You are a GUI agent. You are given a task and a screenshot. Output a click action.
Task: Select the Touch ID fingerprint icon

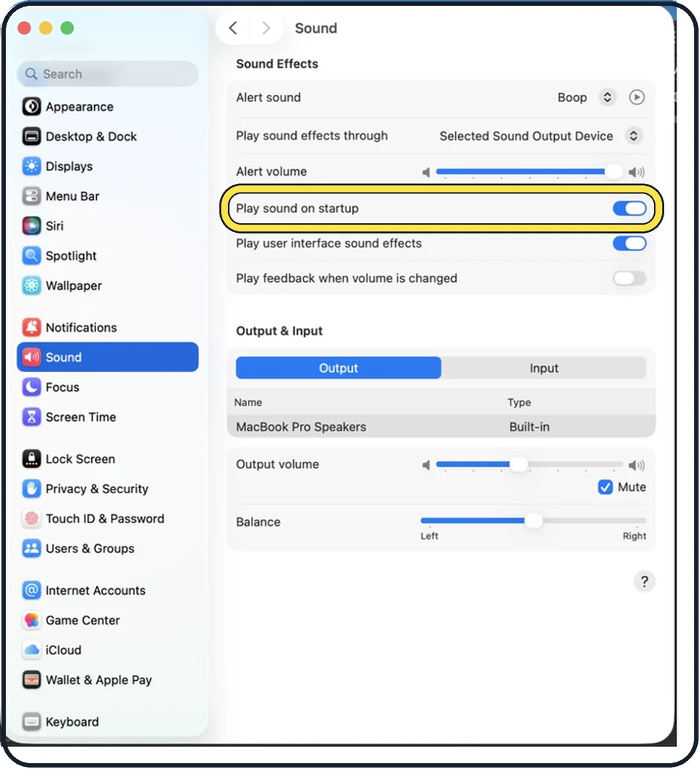point(31,519)
